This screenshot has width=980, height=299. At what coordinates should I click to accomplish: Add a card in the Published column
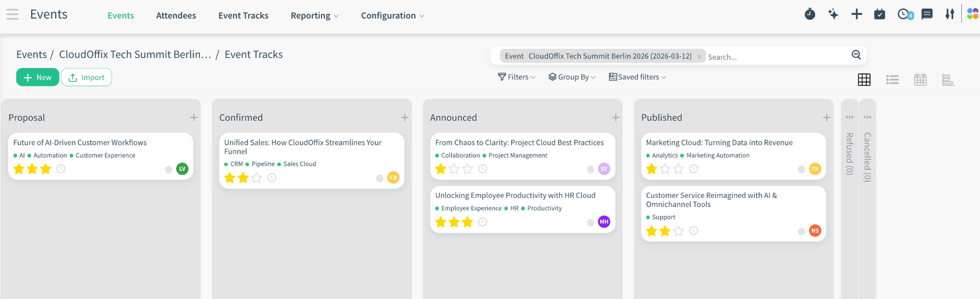[826, 117]
